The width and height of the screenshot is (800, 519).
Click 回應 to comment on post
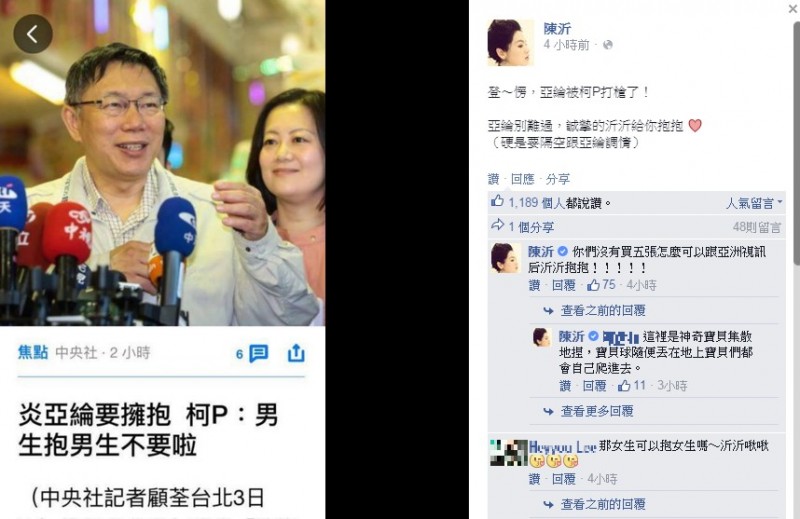pos(522,179)
